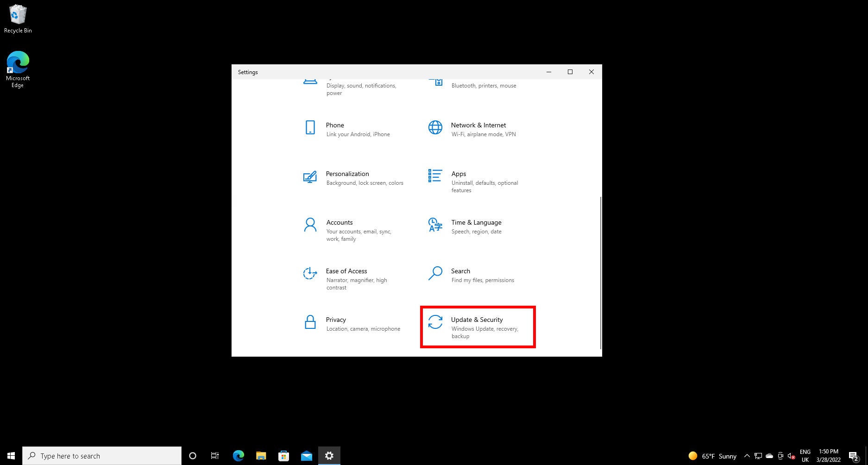Click the 65°F Sunny weather widget

[x=712, y=456]
